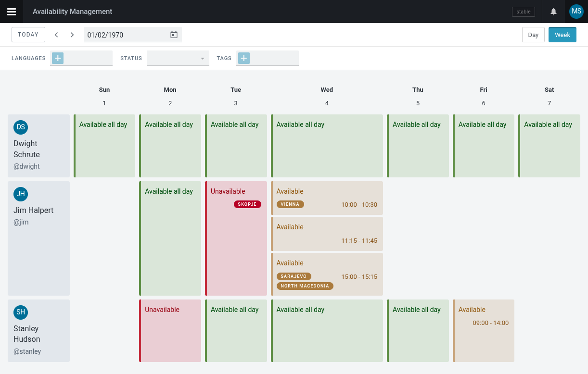Select the Thu 5 column header
Image resolution: width=588 pixels, height=374 pixels.
pyautogui.click(x=418, y=96)
